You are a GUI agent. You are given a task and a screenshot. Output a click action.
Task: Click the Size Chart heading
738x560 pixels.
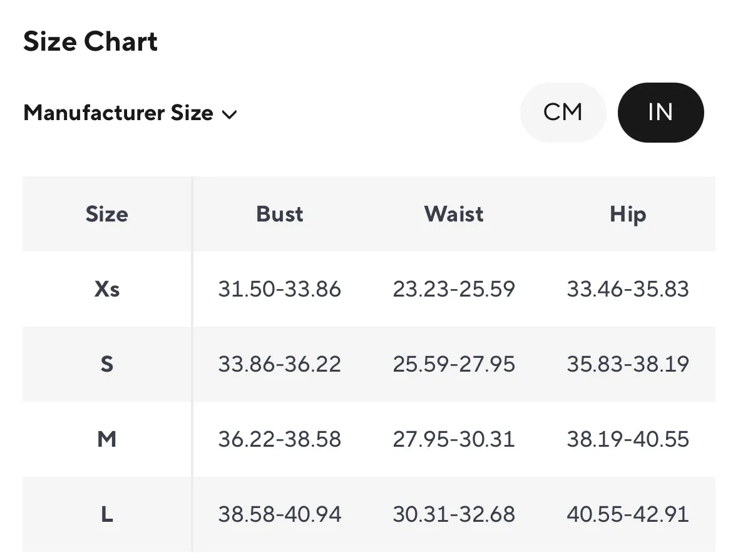(x=90, y=41)
